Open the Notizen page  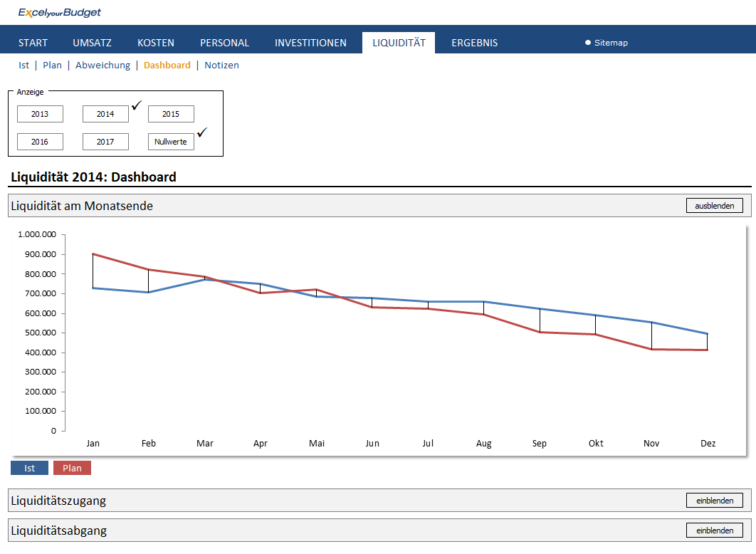click(x=221, y=65)
